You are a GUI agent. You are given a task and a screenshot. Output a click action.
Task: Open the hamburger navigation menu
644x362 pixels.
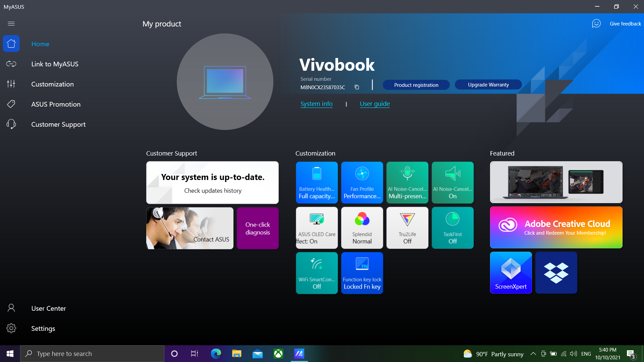coord(11,23)
